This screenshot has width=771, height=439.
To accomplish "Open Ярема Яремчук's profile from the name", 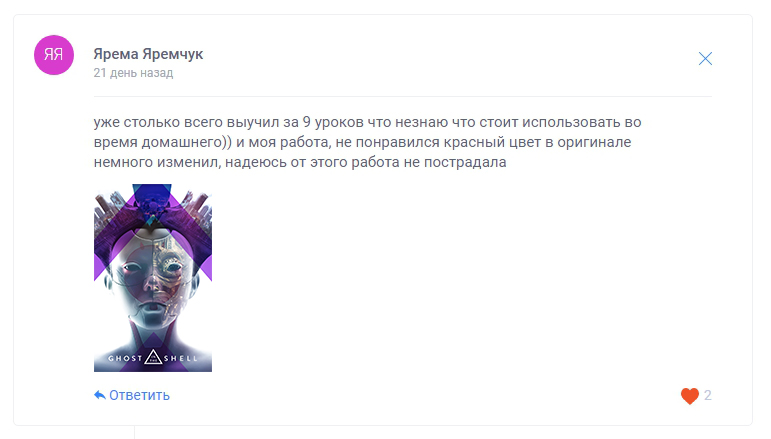I will click(148, 54).
